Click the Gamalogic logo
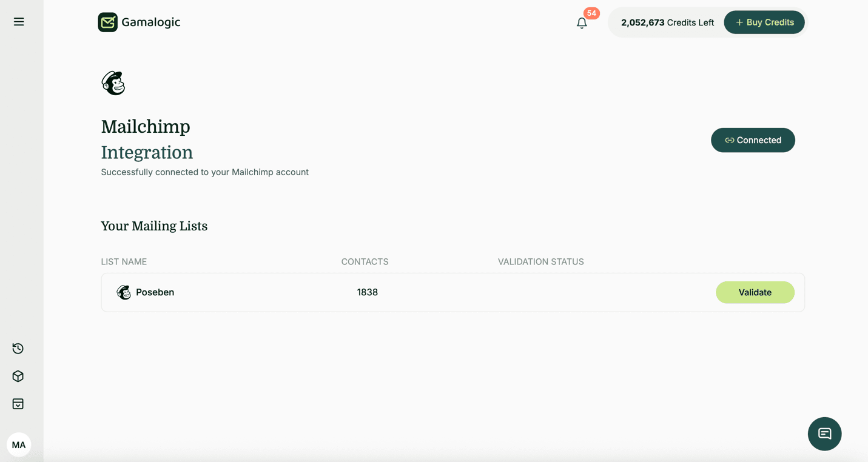This screenshot has width=868, height=462. (x=138, y=22)
